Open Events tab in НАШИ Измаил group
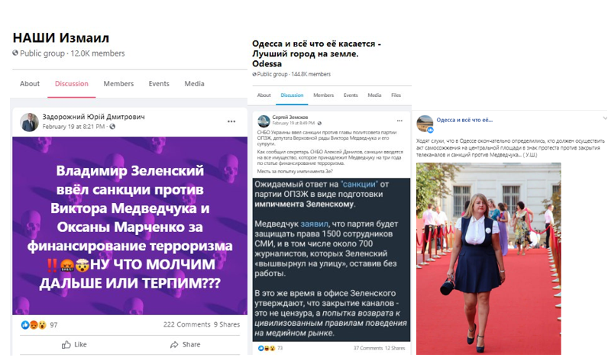Image resolution: width=608 pixels, height=364 pixels. pos(159,84)
